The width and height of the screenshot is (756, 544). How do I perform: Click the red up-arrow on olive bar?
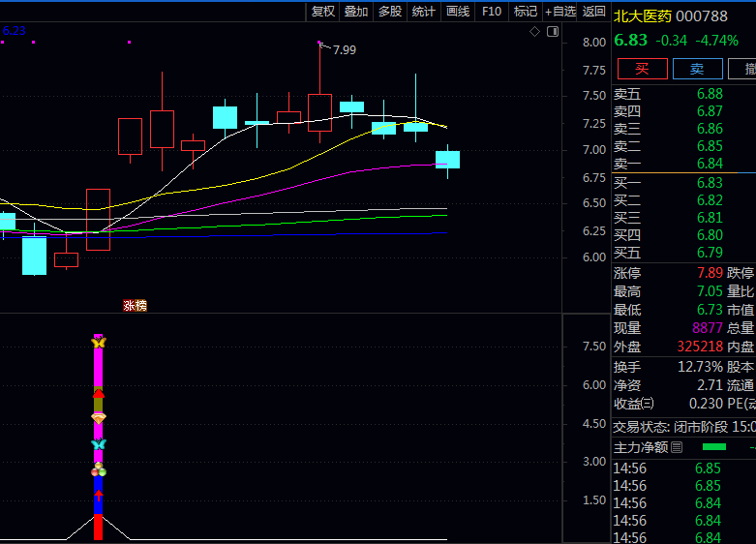[98, 394]
